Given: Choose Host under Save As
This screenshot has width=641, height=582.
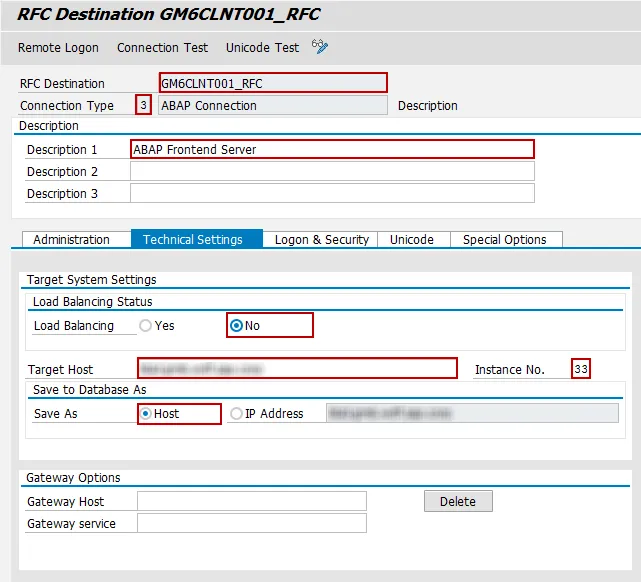Looking at the screenshot, I should tap(146, 414).
